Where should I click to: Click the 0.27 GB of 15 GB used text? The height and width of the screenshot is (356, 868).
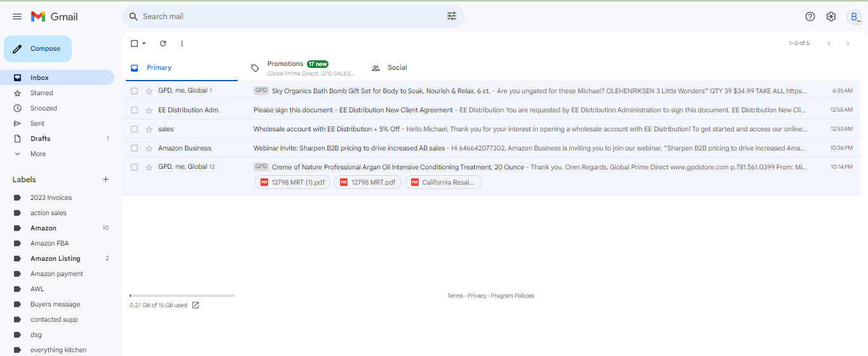(x=158, y=305)
